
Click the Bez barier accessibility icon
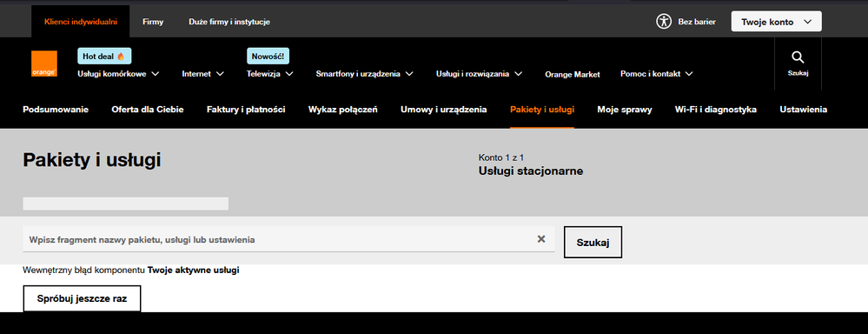pos(663,22)
